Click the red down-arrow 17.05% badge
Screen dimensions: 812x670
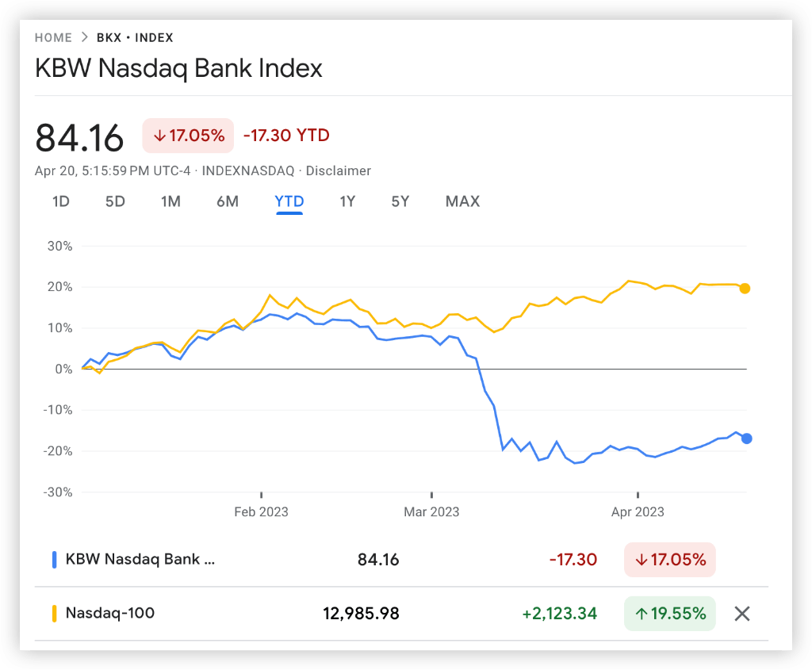(x=189, y=136)
